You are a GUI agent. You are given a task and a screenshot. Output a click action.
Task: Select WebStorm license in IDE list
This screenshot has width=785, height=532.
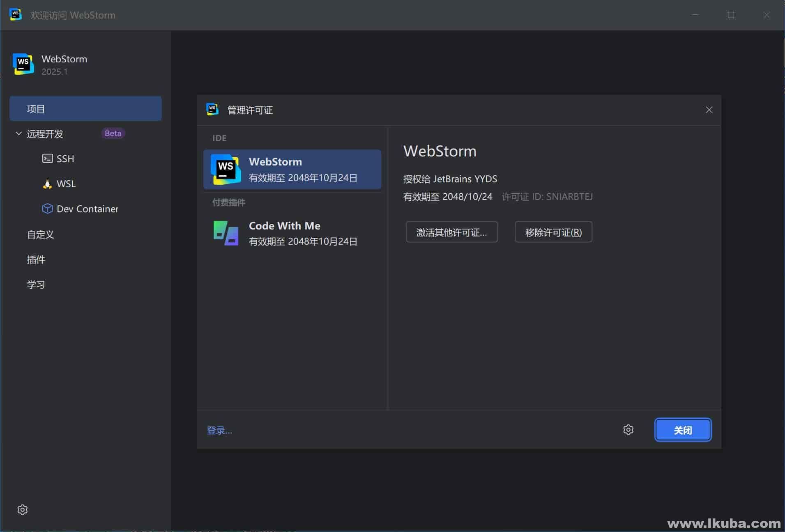pos(292,170)
